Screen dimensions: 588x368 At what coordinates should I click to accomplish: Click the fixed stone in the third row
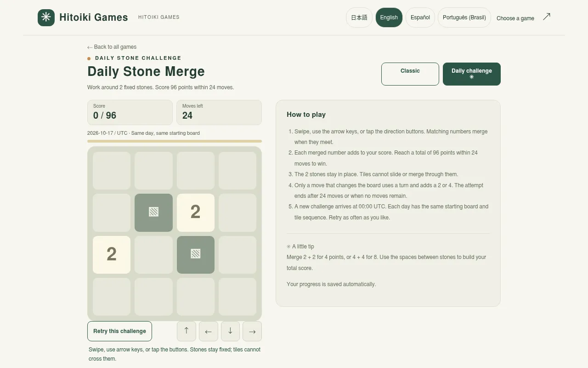[x=196, y=254]
